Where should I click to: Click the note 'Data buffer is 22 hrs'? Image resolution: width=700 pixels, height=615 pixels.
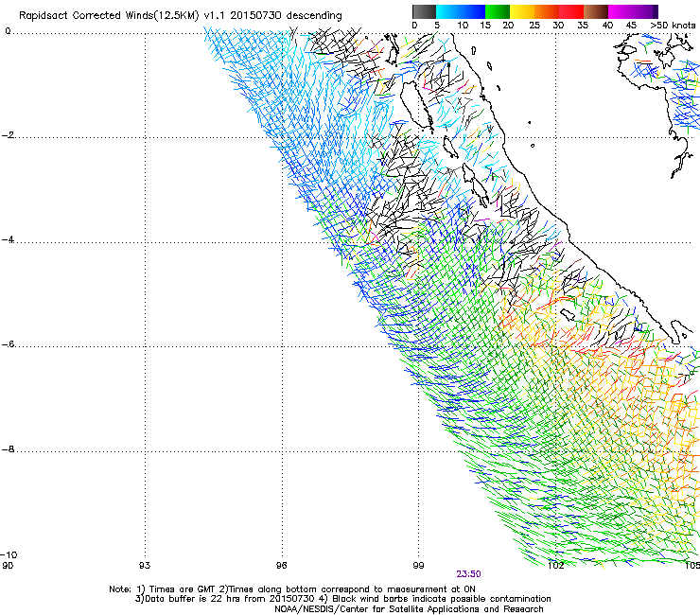[189, 599]
